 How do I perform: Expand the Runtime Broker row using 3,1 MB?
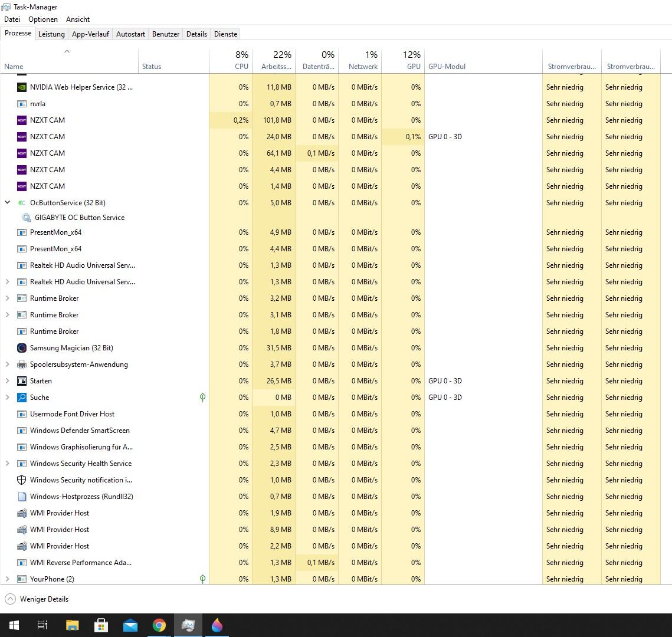tap(7, 315)
